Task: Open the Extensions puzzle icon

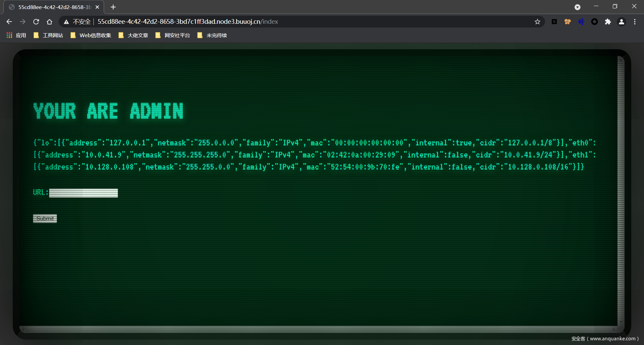Action: tap(608, 22)
